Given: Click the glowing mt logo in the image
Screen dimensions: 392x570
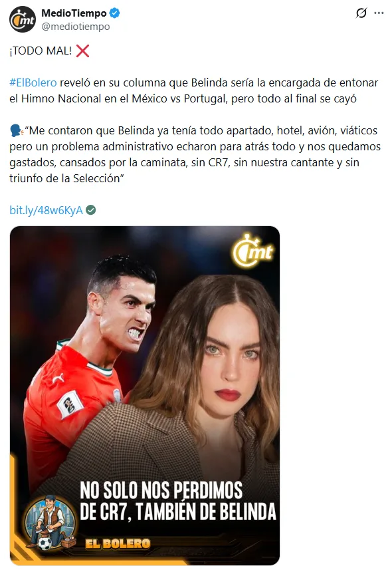Looking at the screenshot, I should pos(253,251).
